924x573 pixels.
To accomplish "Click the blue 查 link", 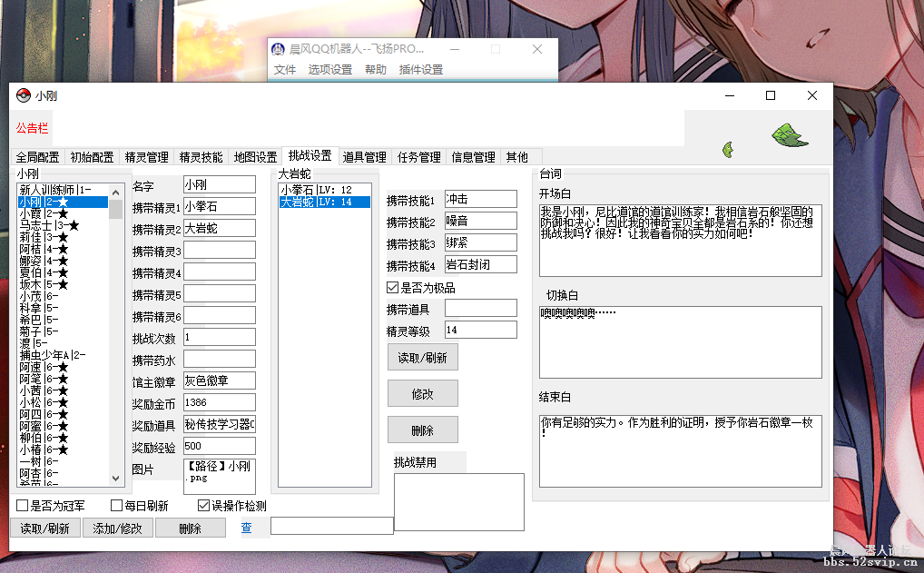I will [247, 528].
